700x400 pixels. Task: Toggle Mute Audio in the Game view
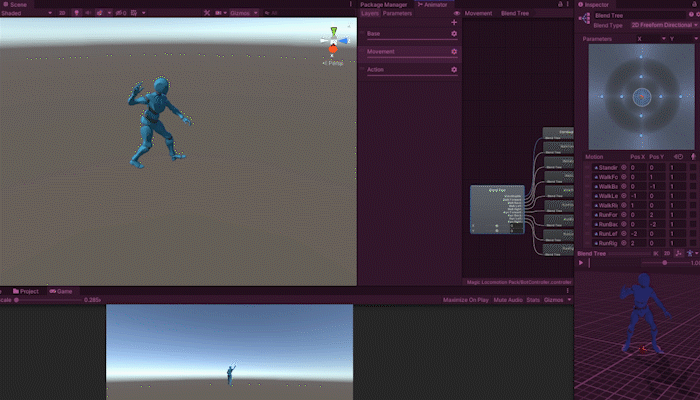[508, 299]
